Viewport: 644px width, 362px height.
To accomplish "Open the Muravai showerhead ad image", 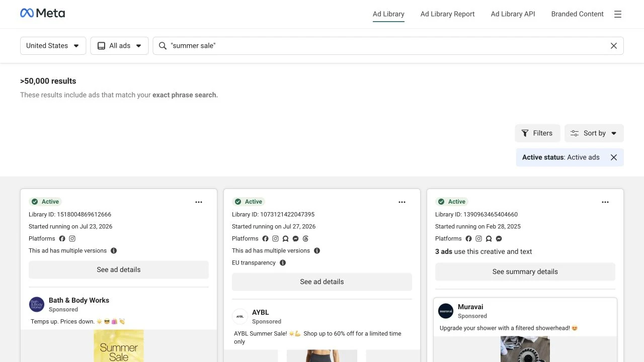I will 525,349.
